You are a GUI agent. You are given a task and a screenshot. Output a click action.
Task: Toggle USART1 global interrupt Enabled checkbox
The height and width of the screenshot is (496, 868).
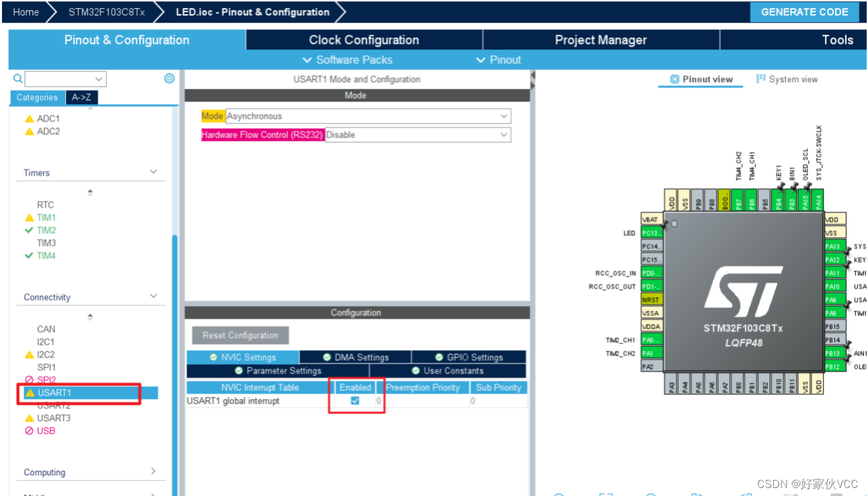click(355, 401)
